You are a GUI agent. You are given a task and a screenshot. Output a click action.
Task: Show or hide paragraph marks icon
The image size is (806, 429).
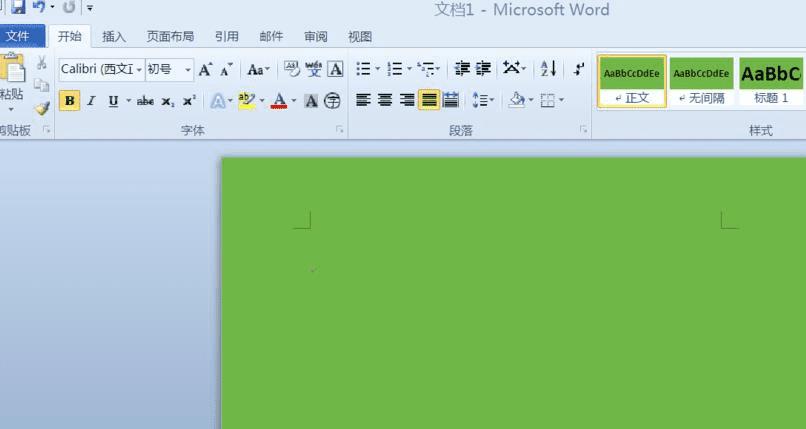[x=579, y=68]
